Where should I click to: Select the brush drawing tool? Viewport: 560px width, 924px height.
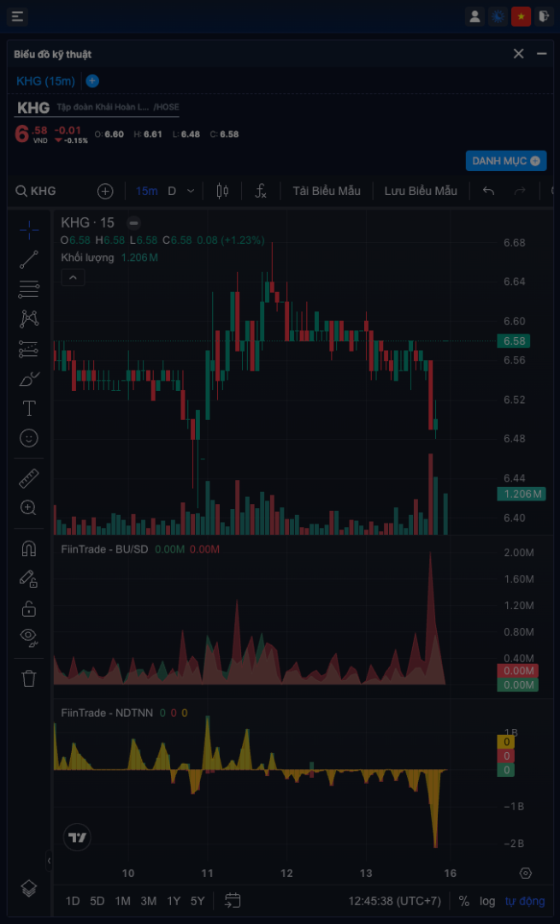pos(29,378)
